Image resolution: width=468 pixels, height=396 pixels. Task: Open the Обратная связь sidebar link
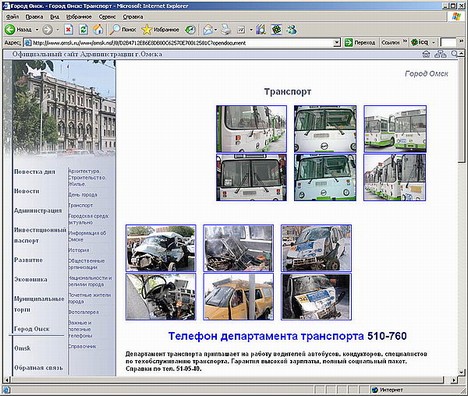click(x=38, y=368)
